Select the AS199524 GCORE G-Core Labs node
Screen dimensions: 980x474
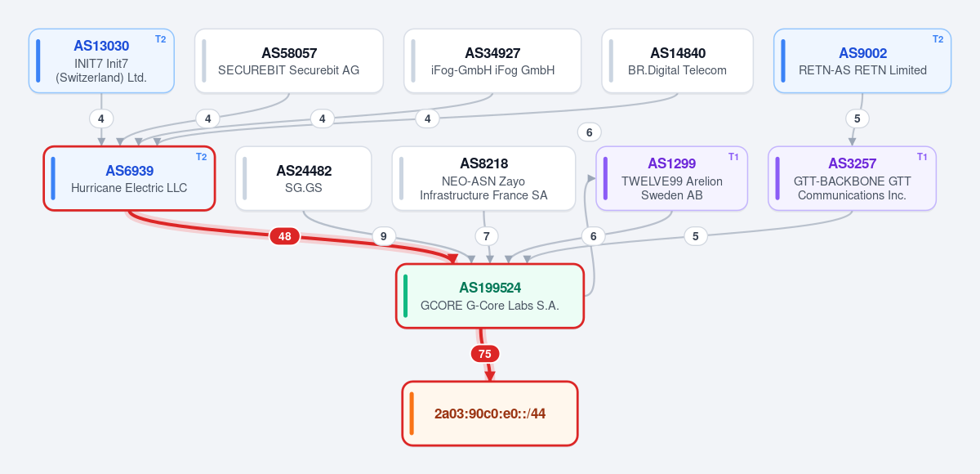[490, 296]
